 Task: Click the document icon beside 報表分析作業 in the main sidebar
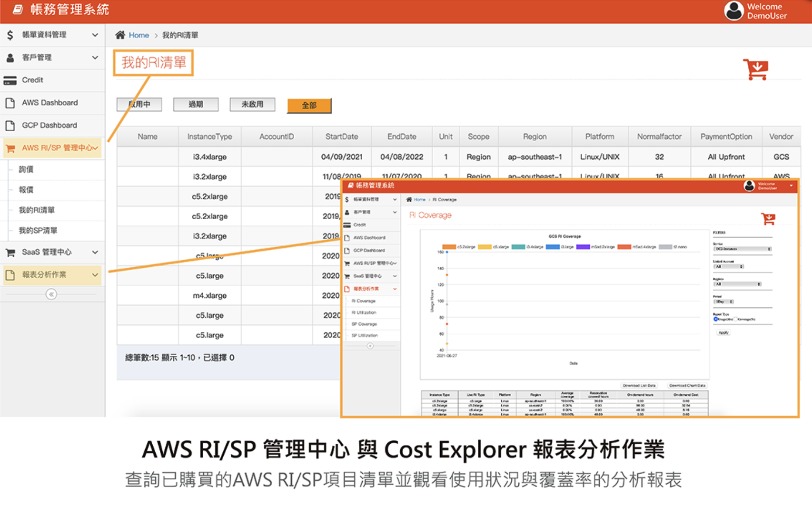point(10,275)
